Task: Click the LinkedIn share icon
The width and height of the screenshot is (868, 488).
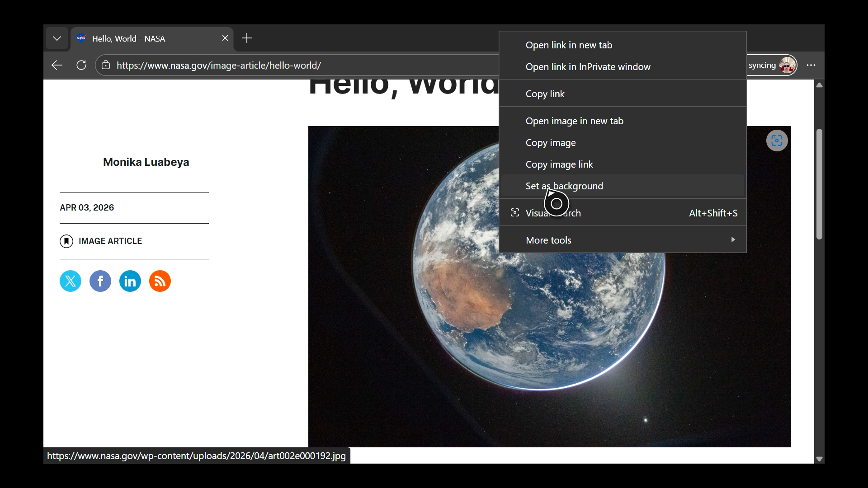Action: 130,281
